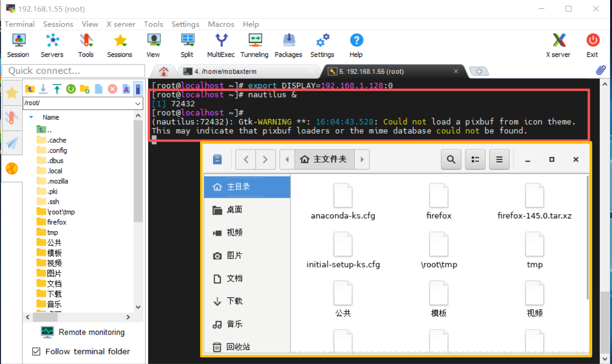
Task: Click the SFTP download arrow icon
Action: [43, 89]
